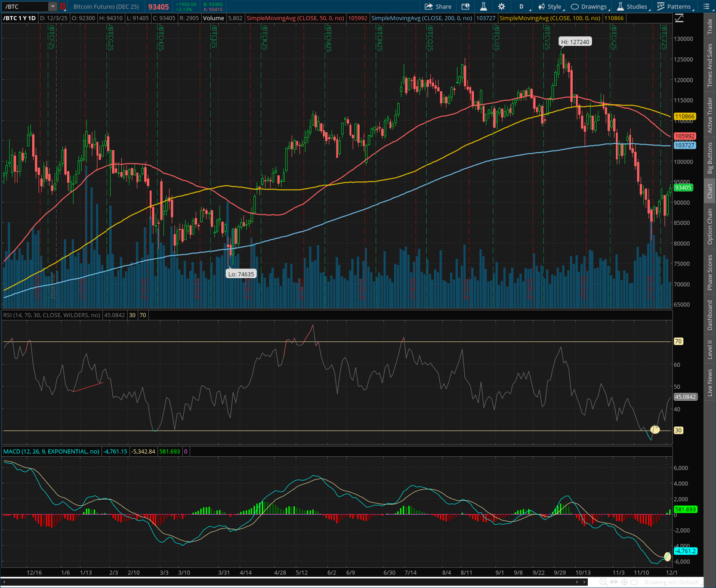Screen dimensions: 716x588
Task: Activate the zoom magnifier in the status bar
Action: click(604, 582)
